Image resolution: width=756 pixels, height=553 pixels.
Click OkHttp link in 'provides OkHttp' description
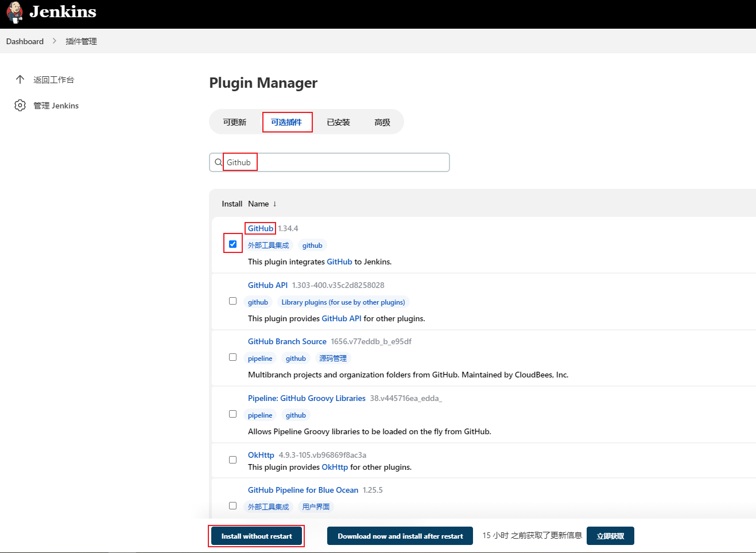click(x=335, y=467)
